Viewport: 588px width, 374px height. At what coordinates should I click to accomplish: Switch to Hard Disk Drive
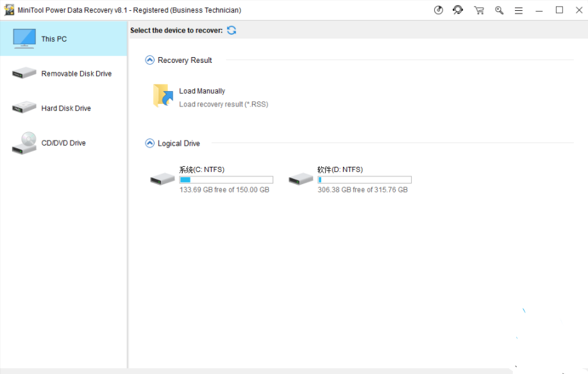pos(63,108)
